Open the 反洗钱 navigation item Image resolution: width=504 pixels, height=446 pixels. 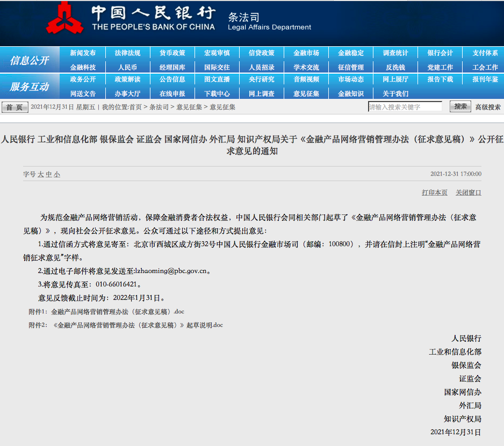click(x=395, y=67)
